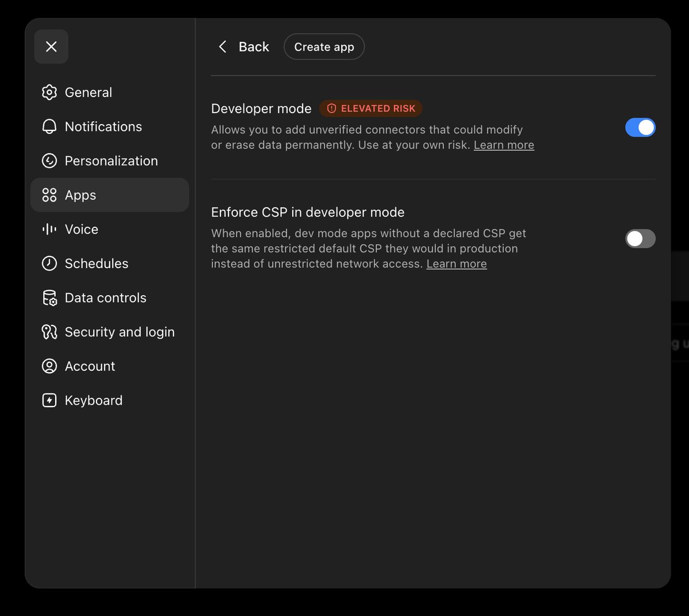
Task: Click the back chevron arrow icon
Action: tap(223, 47)
